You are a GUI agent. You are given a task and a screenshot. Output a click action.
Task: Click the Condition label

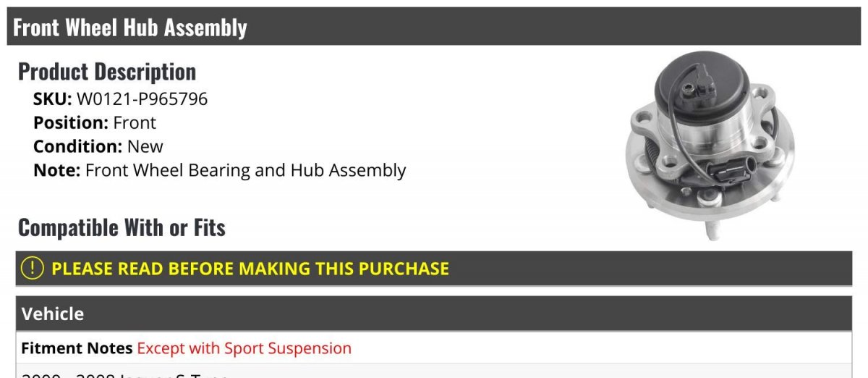pos(78,146)
